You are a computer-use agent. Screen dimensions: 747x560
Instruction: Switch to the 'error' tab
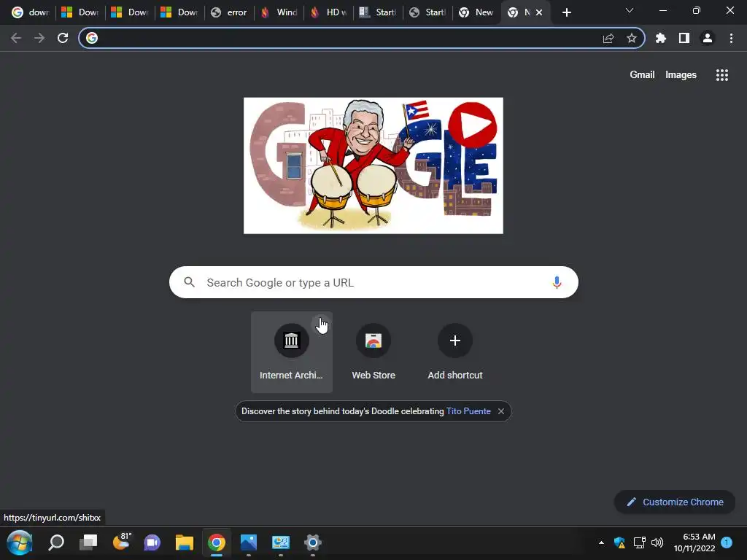(230, 12)
